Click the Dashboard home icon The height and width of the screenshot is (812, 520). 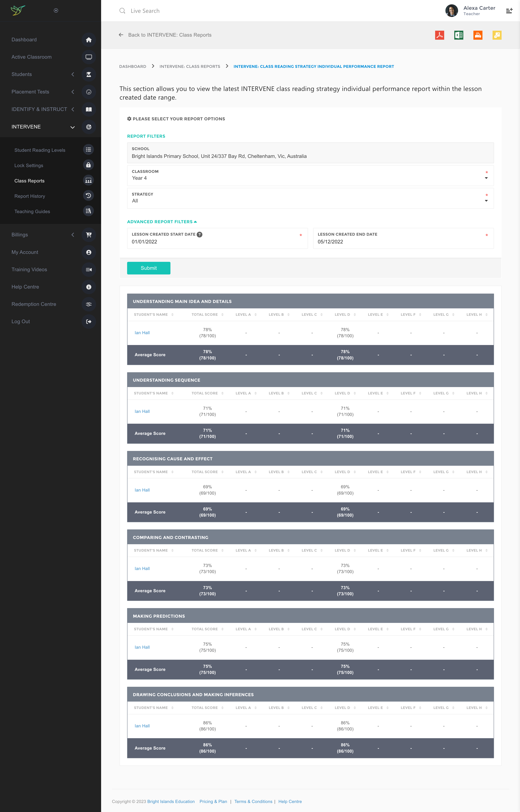tap(88, 40)
